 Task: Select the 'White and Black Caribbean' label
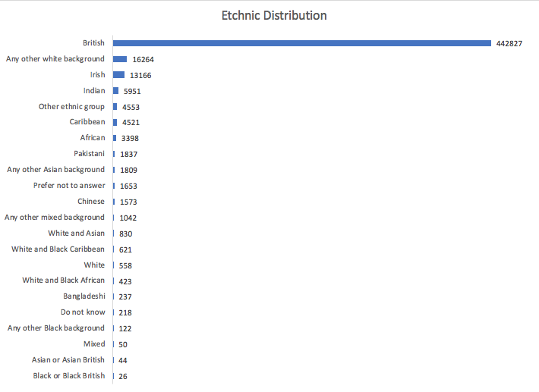tap(58, 249)
